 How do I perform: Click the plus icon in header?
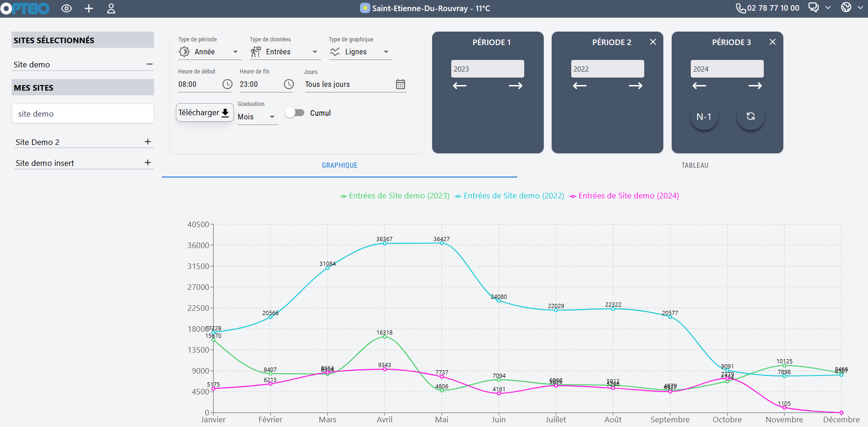pyautogui.click(x=89, y=8)
